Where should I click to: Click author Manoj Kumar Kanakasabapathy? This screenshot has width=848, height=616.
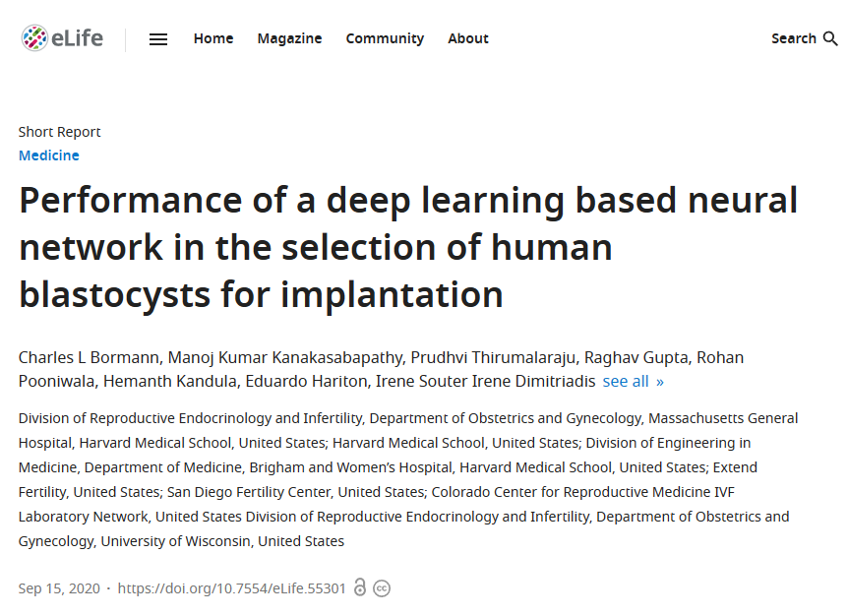click(285, 357)
